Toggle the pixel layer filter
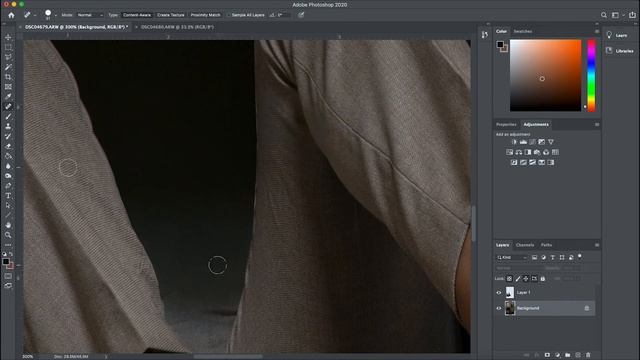This screenshot has height=360, width=640. pos(535,258)
